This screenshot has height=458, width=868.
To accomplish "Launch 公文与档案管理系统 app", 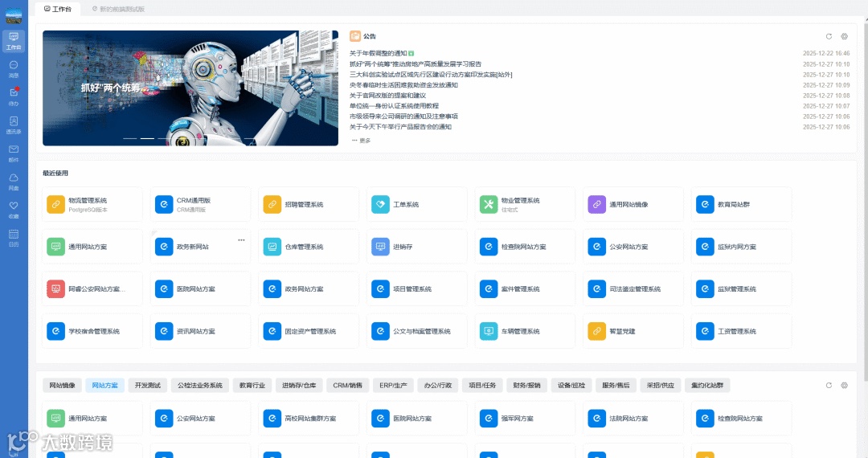I will [416, 331].
